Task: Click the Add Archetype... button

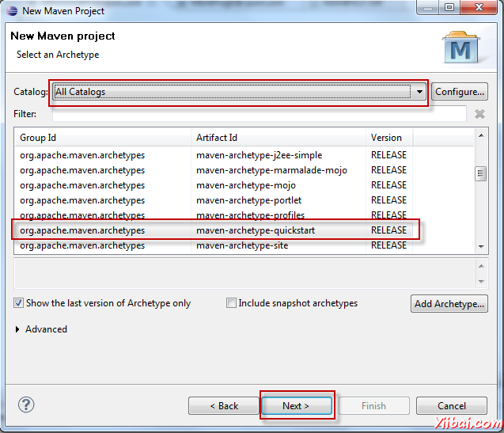Action: click(x=449, y=304)
